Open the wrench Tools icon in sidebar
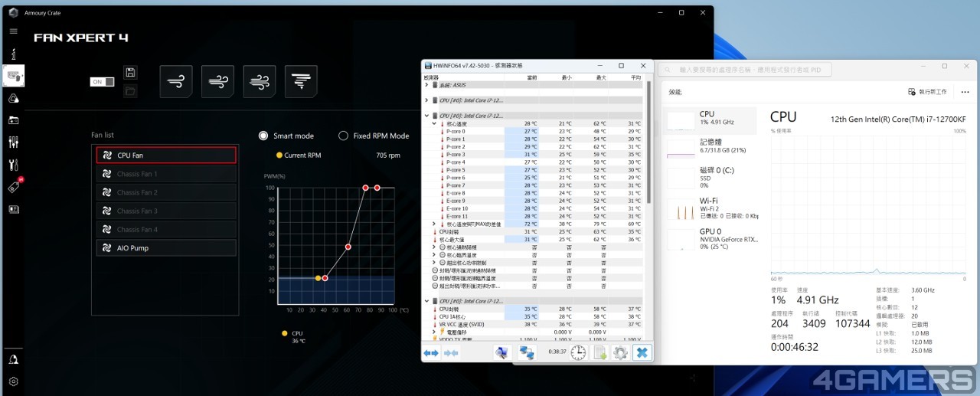The width and height of the screenshot is (980, 396). (13, 165)
